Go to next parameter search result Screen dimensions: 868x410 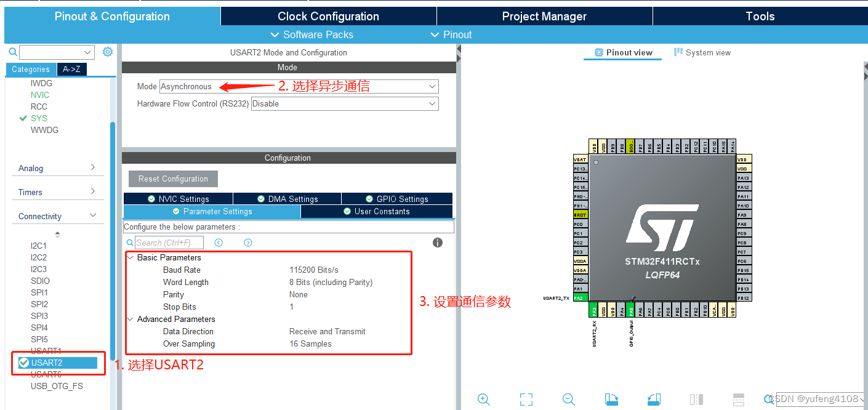point(248,243)
